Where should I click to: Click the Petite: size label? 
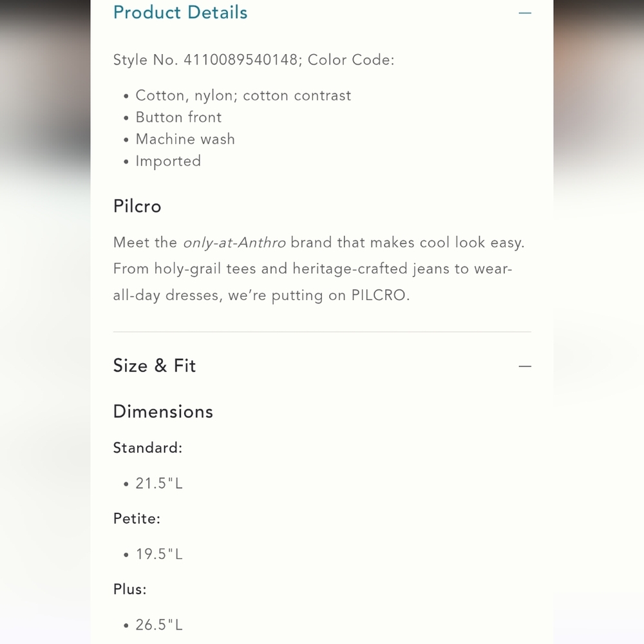click(x=137, y=518)
